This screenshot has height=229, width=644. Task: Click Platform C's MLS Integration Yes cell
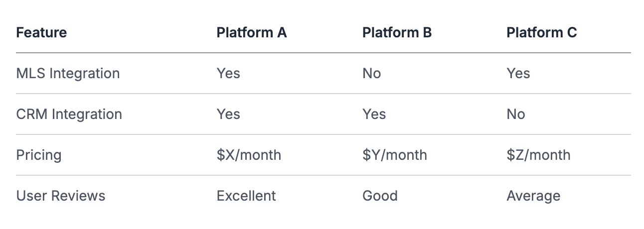518,74
